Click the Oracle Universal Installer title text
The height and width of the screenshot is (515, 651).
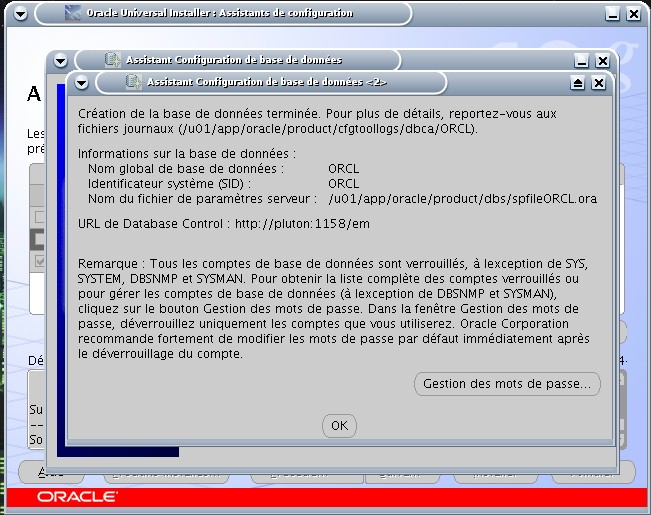[x=220, y=13]
